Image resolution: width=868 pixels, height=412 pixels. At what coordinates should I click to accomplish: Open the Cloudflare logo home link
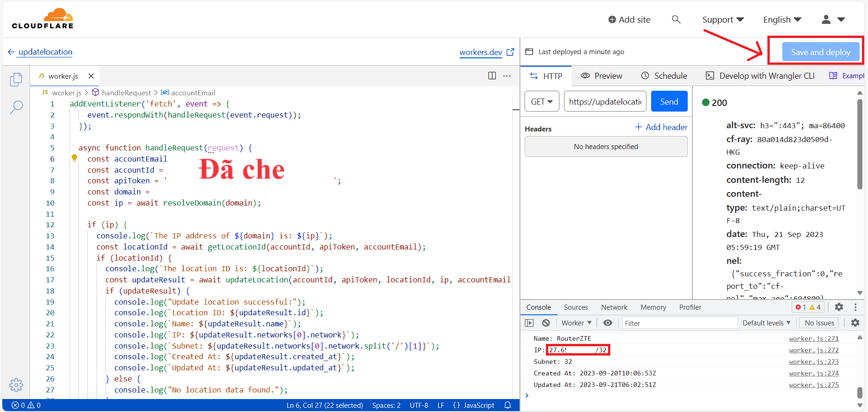tap(43, 19)
